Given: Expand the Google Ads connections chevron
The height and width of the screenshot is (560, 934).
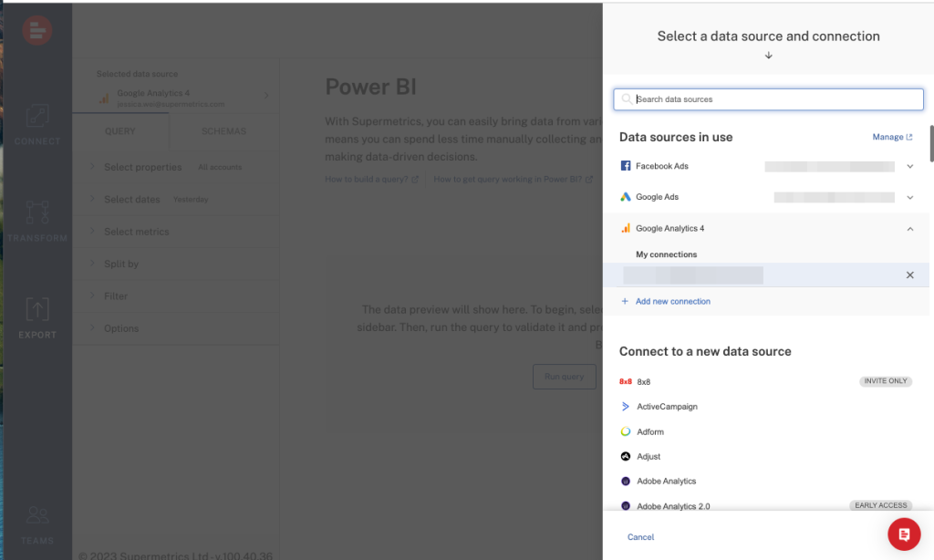Looking at the screenshot, I should pyautogui.click(x=909, y=198).
